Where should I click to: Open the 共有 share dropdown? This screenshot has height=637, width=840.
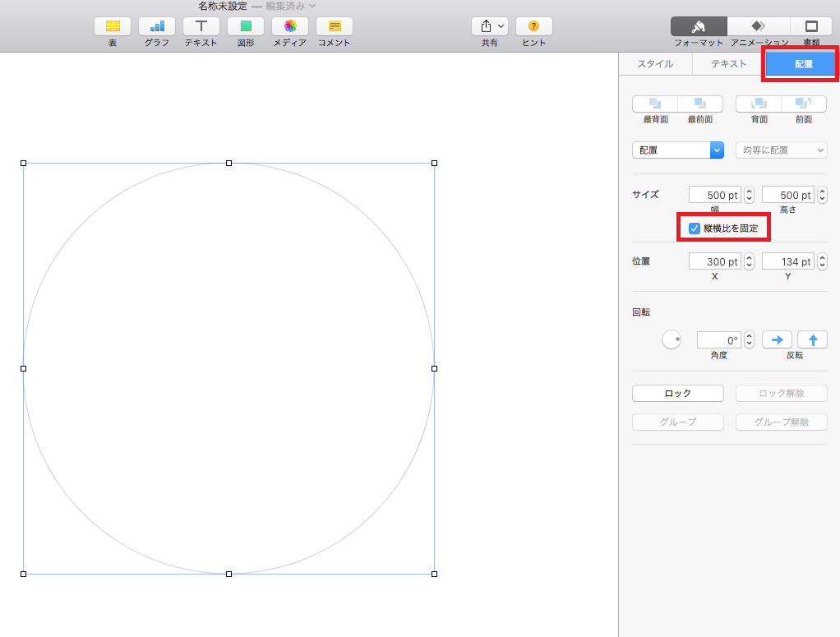pos(490,26)
